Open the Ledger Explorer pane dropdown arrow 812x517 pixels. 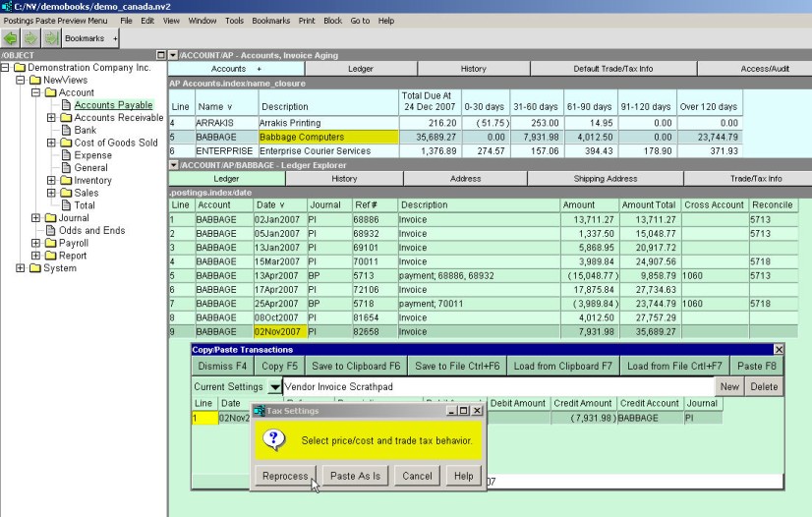(x=174, y=164)
